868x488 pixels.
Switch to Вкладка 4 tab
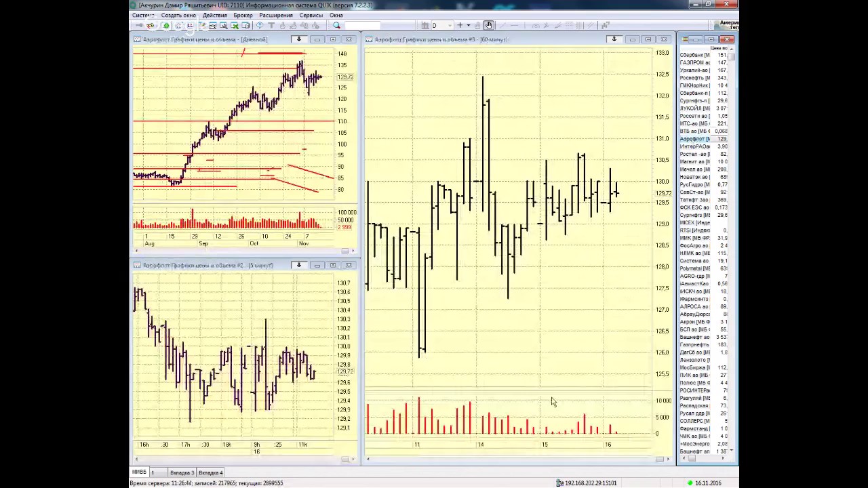pos(210,472)
